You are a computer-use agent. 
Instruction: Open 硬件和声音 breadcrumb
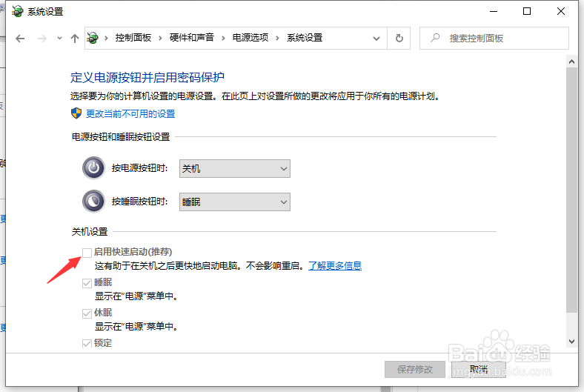click(192, 38)
